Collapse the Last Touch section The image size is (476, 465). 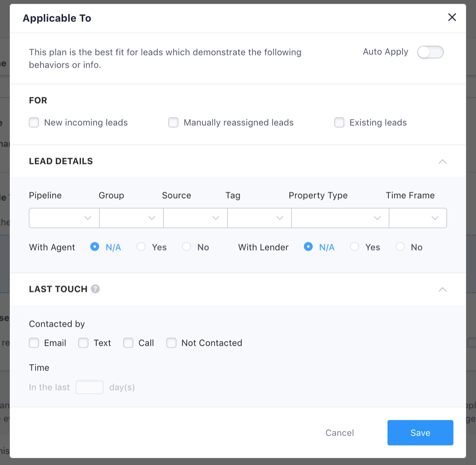442,289
